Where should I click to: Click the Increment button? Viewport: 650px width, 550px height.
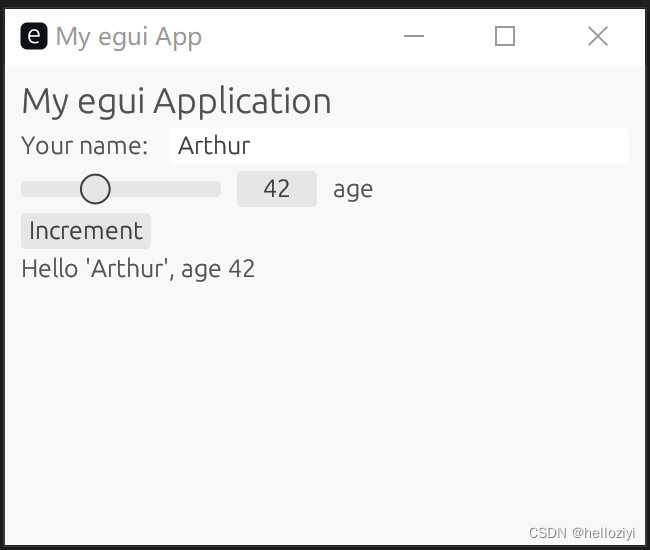click(86, 231)
